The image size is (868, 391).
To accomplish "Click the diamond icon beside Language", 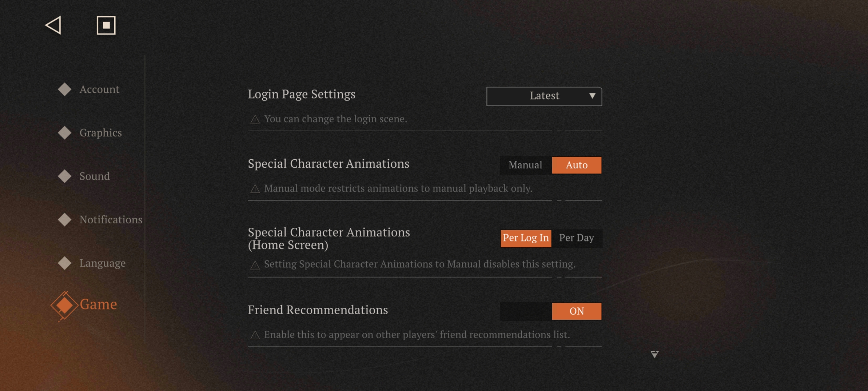I will (65, 263).
